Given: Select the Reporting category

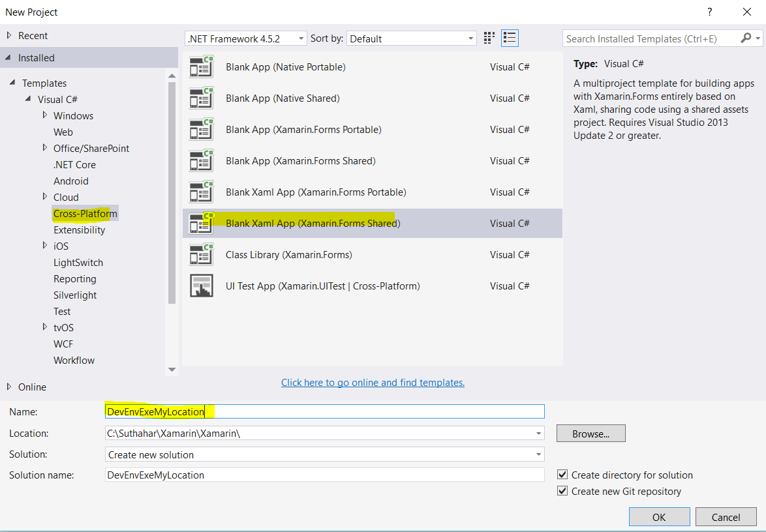Looking at the screenshot, I should (x=75, y=278).
